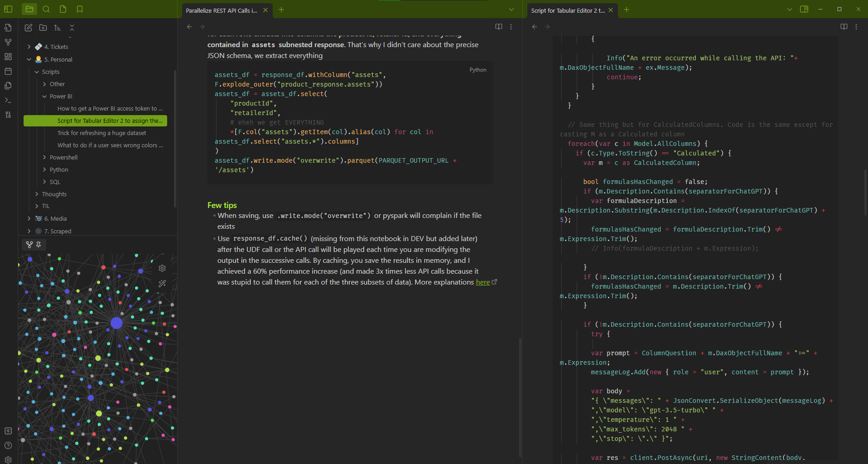
Task: Open files tab in left sidebar
Action: click(29, 9)
